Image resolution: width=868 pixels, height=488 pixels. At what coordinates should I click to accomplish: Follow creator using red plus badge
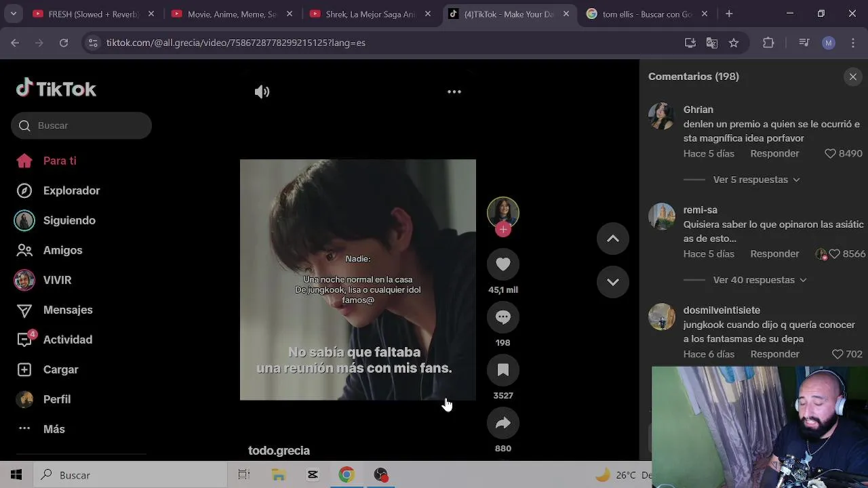[503, 230]
